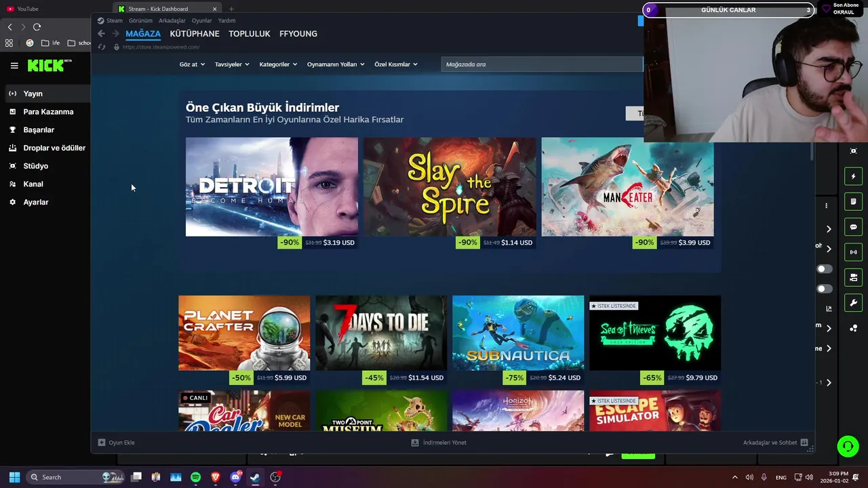Image resolution: width=868 pixels, height=488 pixels.
Task: Expand the Kategoriler dropdown
Action: [x=279, y=64]
